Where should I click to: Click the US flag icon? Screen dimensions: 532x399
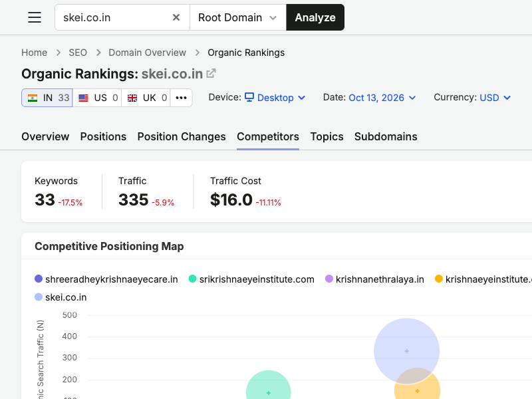[84, 98]
